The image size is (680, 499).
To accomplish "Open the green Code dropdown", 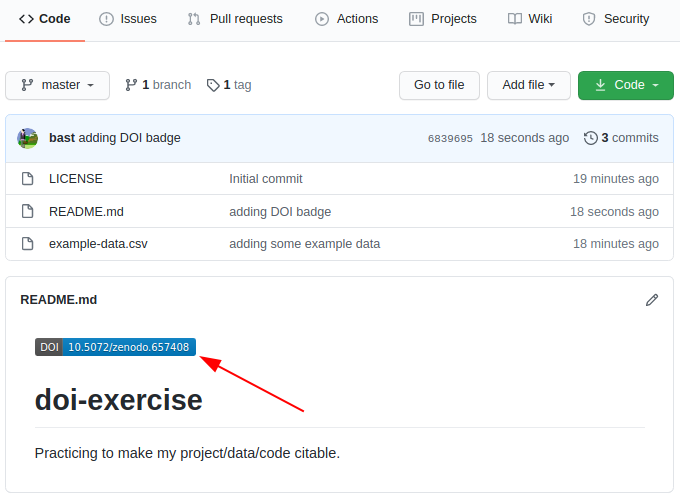I will pos(625,85).
